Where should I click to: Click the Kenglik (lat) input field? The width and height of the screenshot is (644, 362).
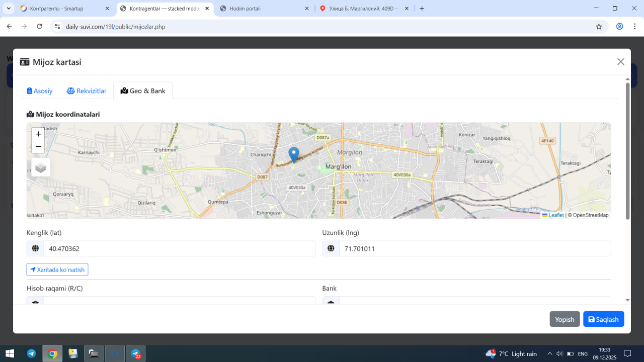tap(179, 248)
